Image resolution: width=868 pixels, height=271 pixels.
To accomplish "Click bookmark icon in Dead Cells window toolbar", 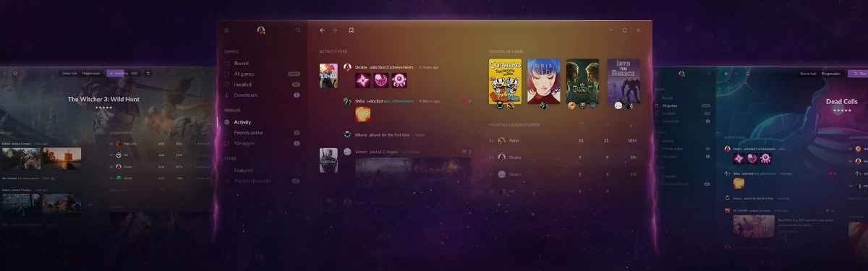I will [x=748, y=73].
